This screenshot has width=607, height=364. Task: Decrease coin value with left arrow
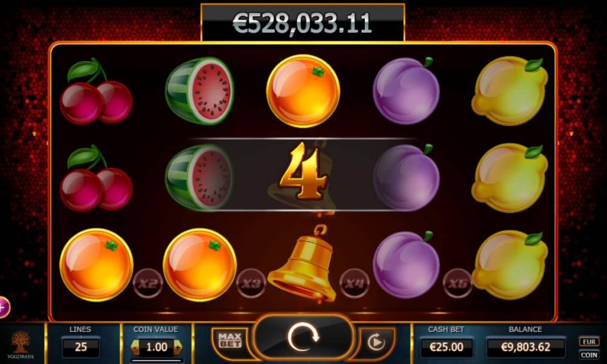(135, 347)
